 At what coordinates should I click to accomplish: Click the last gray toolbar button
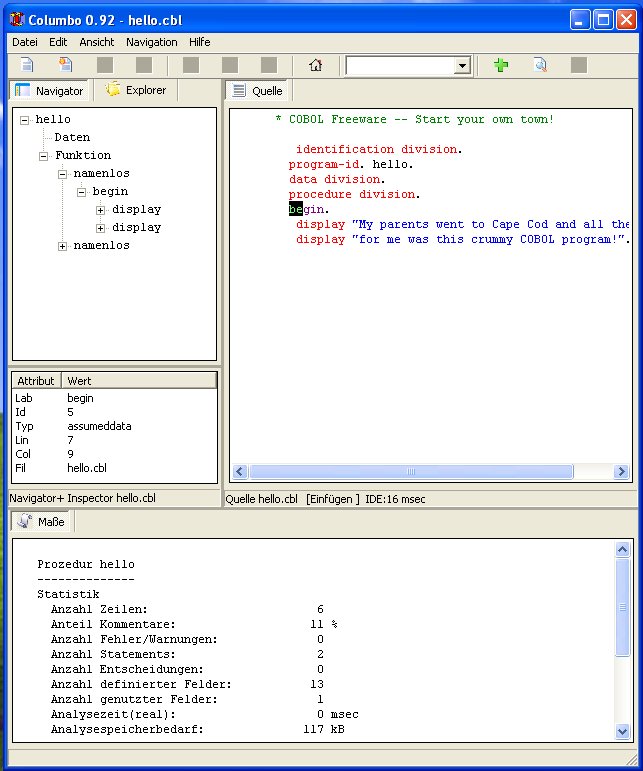coord(579,65)
